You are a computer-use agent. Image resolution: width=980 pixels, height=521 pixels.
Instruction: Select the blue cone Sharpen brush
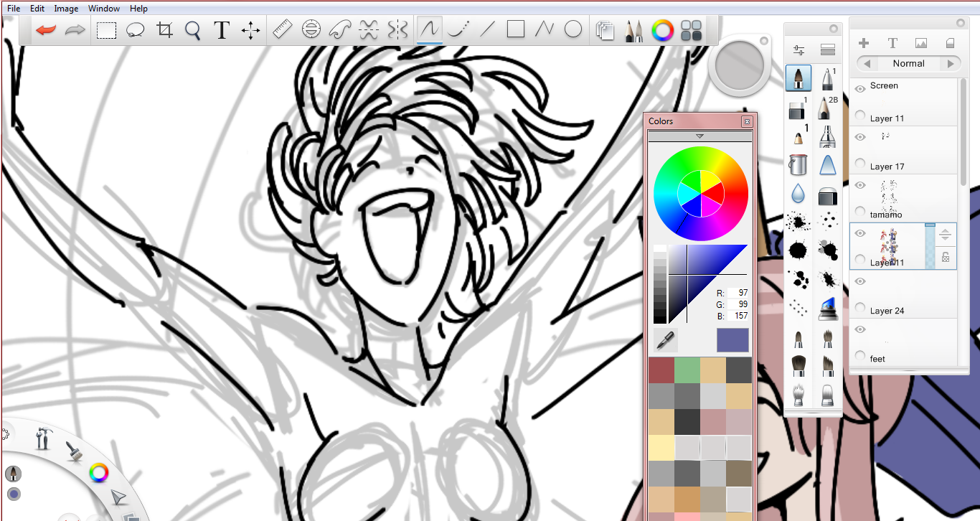[827, 164]
